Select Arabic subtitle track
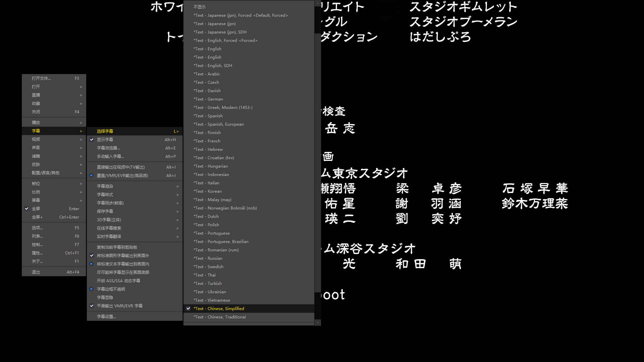Image resolution: width=644 pixels, height=362 pixels. point(249,74)
